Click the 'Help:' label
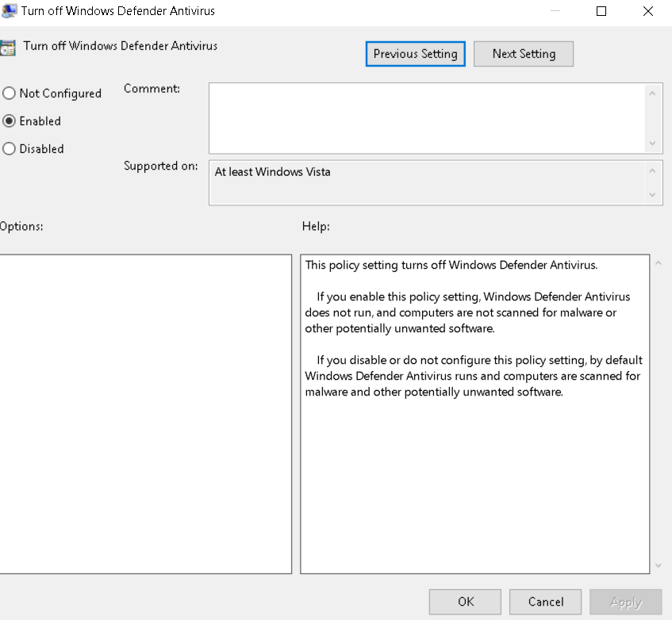This screenshot has width=672, height=620. click(316, 226)
